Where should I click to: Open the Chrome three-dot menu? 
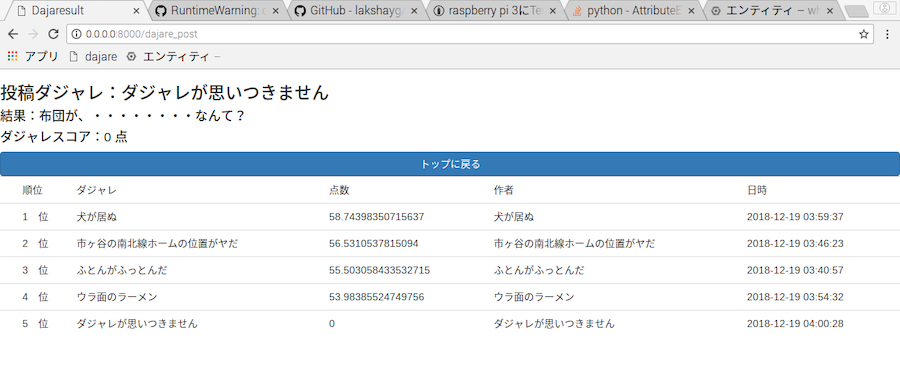[887, 34]
